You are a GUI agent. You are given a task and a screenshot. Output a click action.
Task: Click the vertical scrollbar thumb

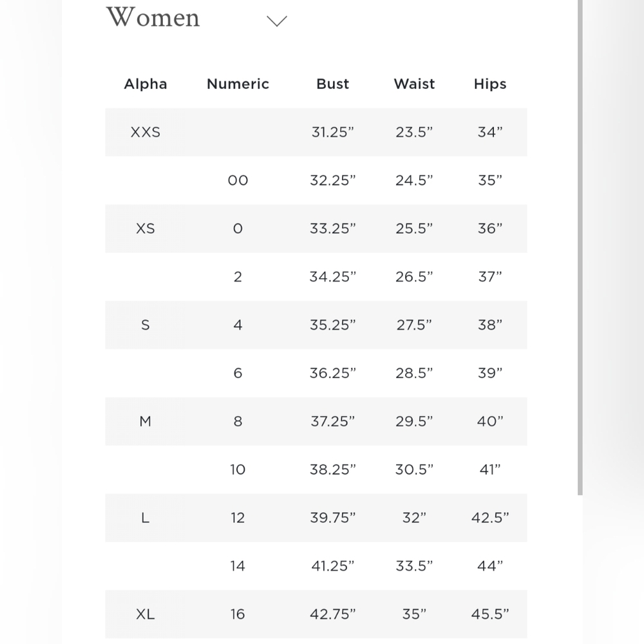click(x=580, y=247)
